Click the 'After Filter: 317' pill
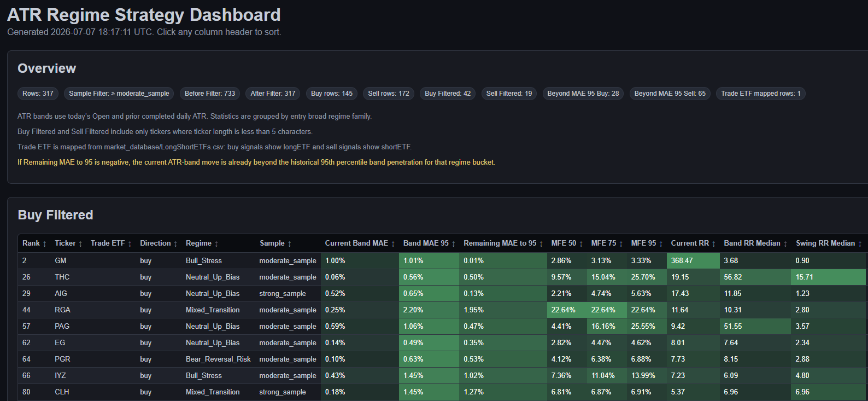 point(273,94)
